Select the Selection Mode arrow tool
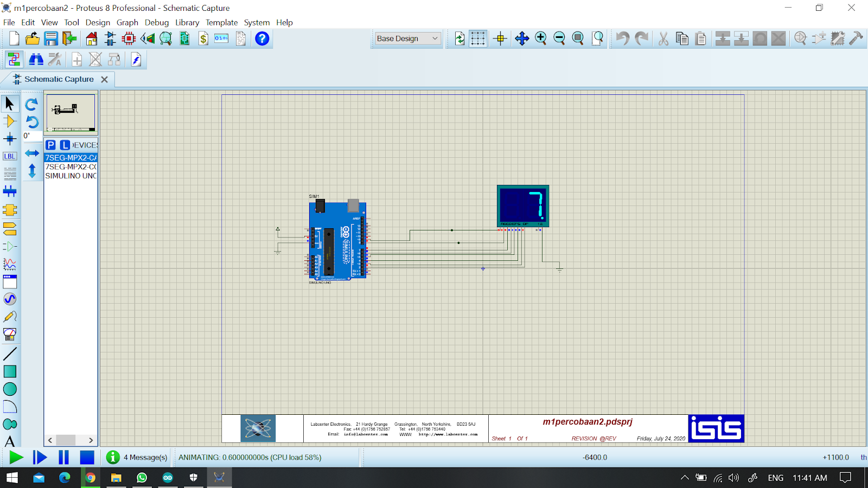Image resolution: width=868 pixels, height=488 pixels. click(10, 103)
